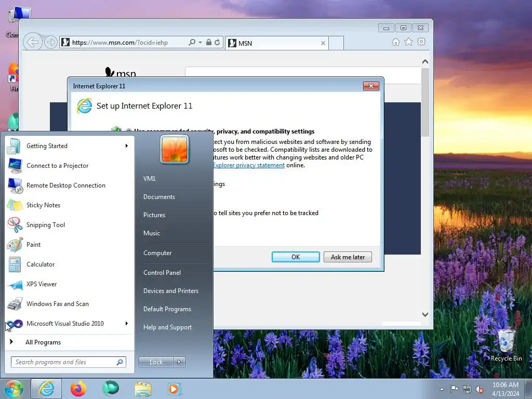Open Windows Explorer folder in taskbar
The height and width of the screenshot is (399, 532).
[x=143, y=389]
